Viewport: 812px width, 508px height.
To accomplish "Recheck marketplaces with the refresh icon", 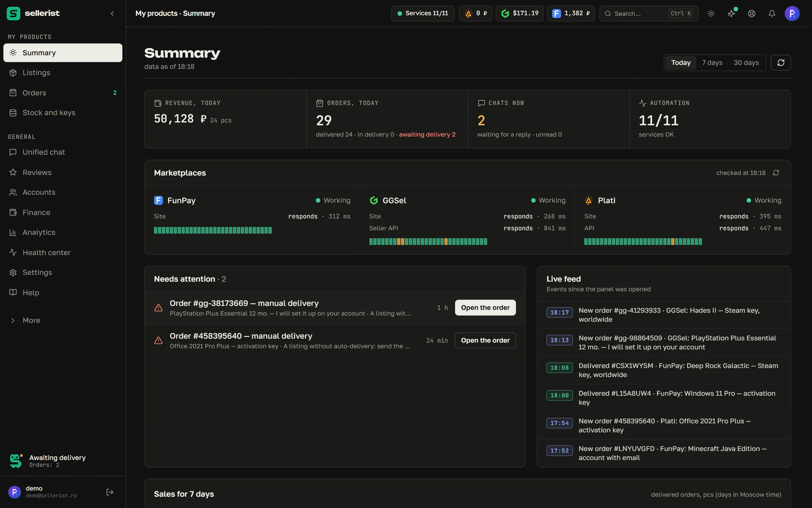I will 776,173.
